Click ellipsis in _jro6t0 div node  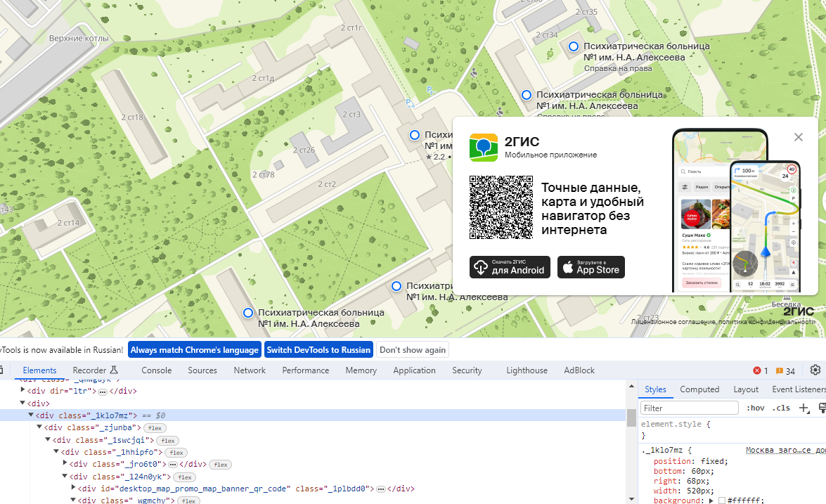tap(173, 465)
